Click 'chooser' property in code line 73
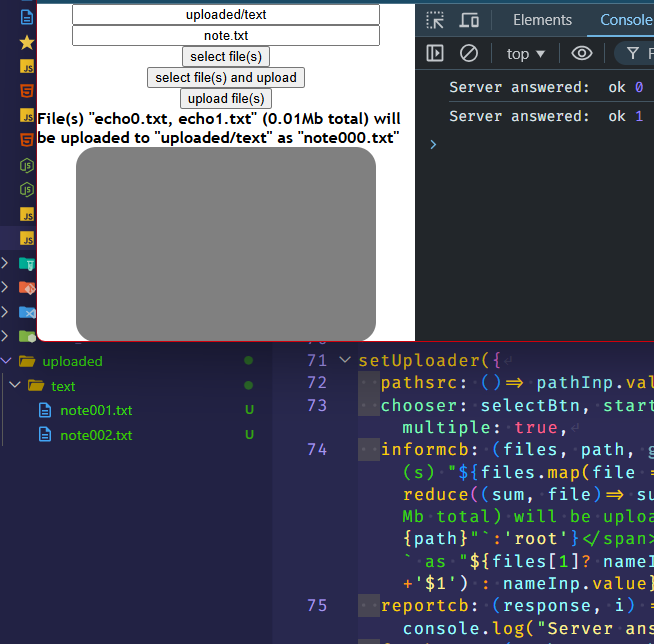Image resolution: width=654 pixels, height=644 pixels. tap(419, 405)
